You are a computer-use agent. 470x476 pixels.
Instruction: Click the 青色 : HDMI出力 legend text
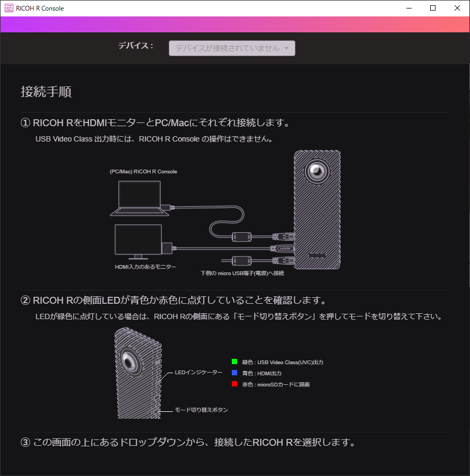262,373
